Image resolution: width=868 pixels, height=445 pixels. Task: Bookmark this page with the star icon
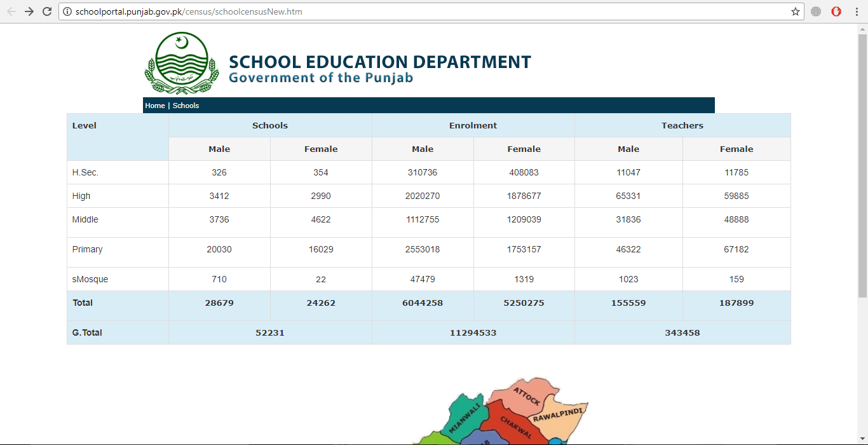pyautogui.click(x=795, y=11)
